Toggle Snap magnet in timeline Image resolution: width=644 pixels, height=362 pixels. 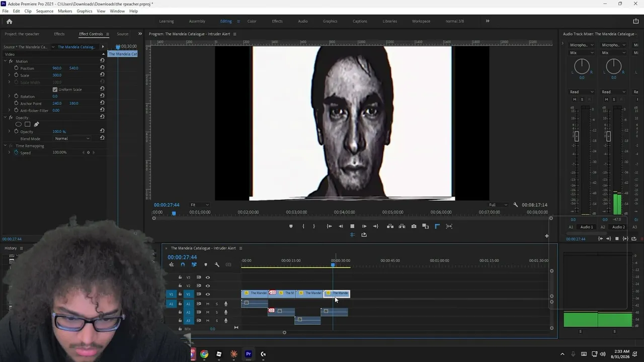point(183,264)
